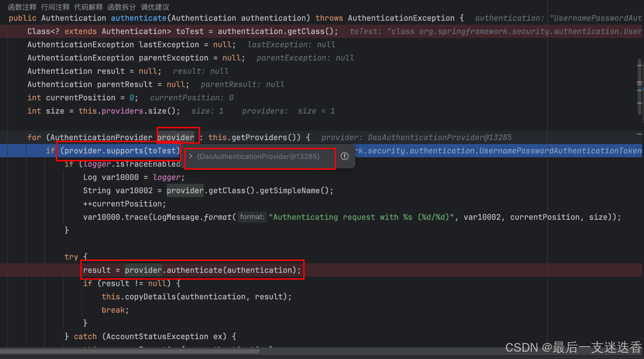The width and height of the screenshot is (644, 359).
Task: Click the 'try' keyword
Action: coord(71,257)
